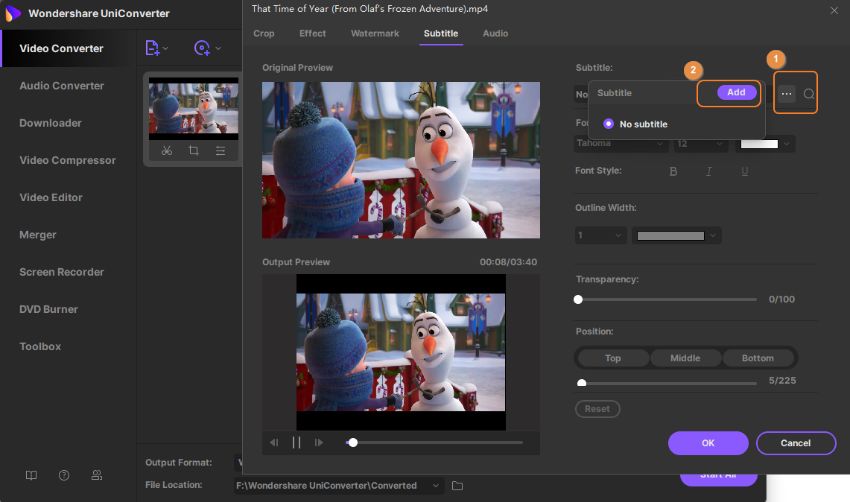
Task: Click the Reset button
Action: [597, 409]
